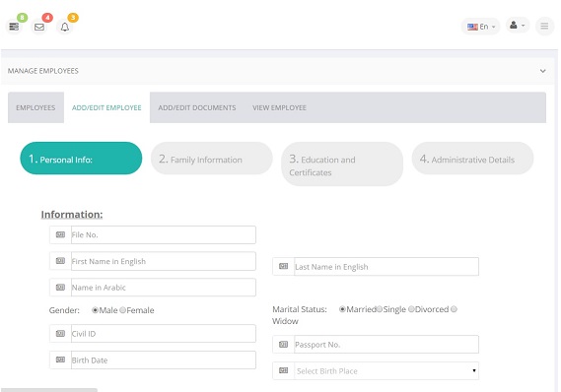Click the Manage Employees header title

coord(43,71)
